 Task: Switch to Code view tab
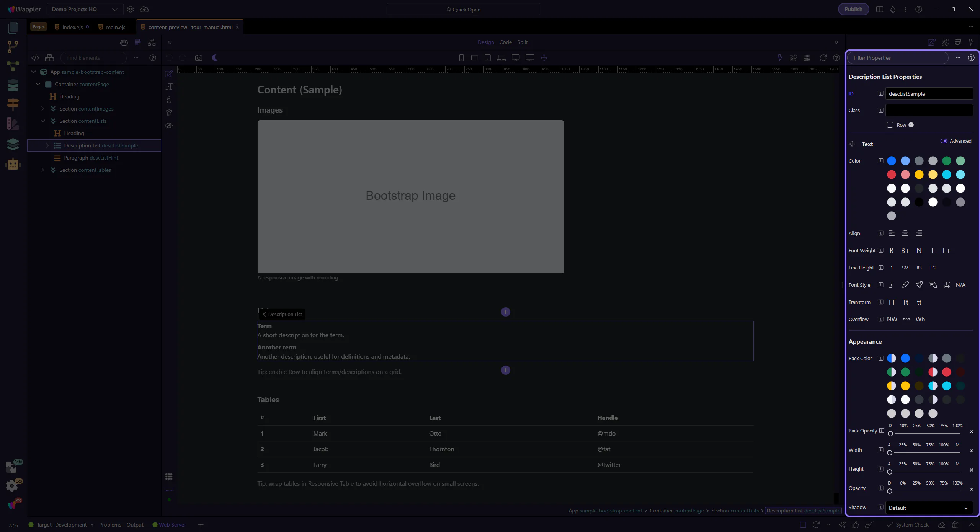point(505,42)
